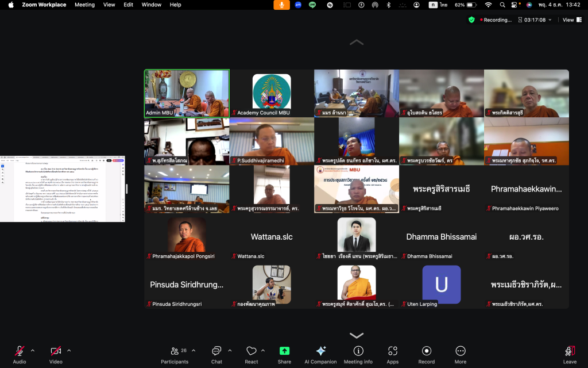
Task: Expand video options arrow beside Video
Action: click(x=69, y=350)
